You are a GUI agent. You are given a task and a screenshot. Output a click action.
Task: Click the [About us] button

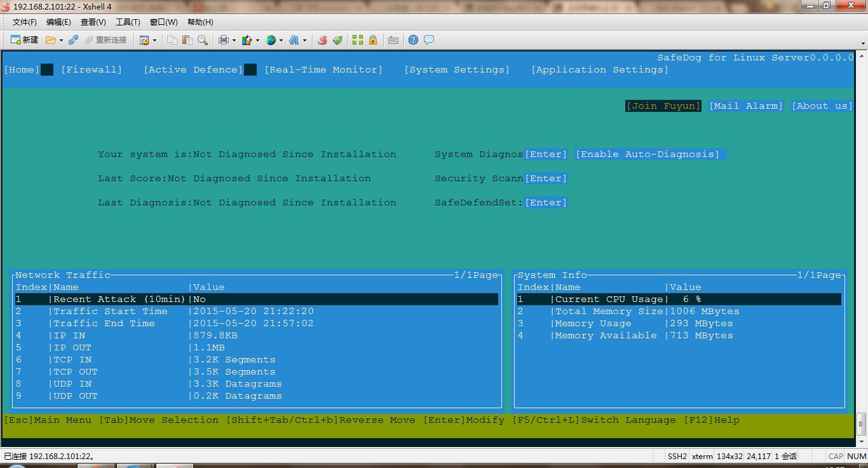click(822, 106)
